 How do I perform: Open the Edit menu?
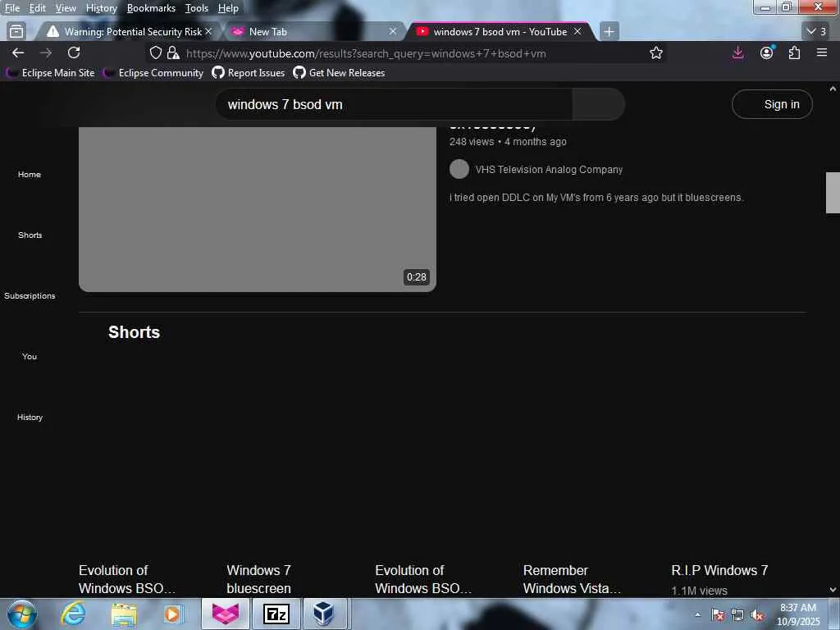(x=37, y=8)
